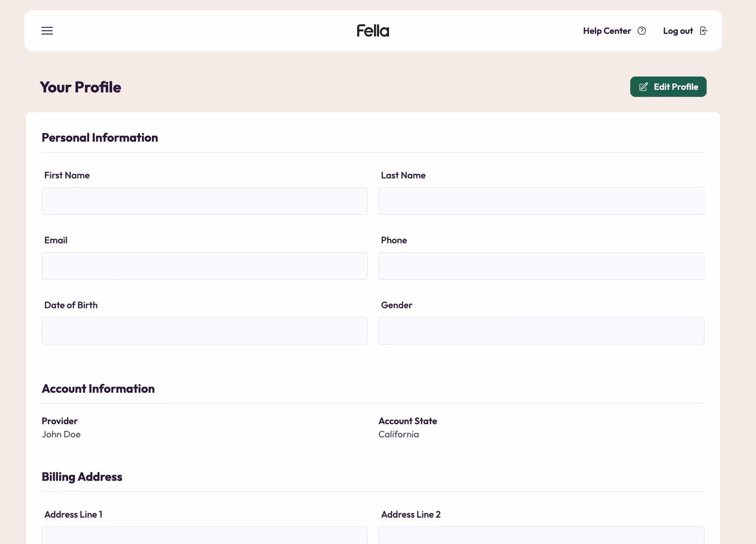The height and width of the screenshot is (544, 756).
Task: Click the Edit Profile button
Action: [668, 87]
